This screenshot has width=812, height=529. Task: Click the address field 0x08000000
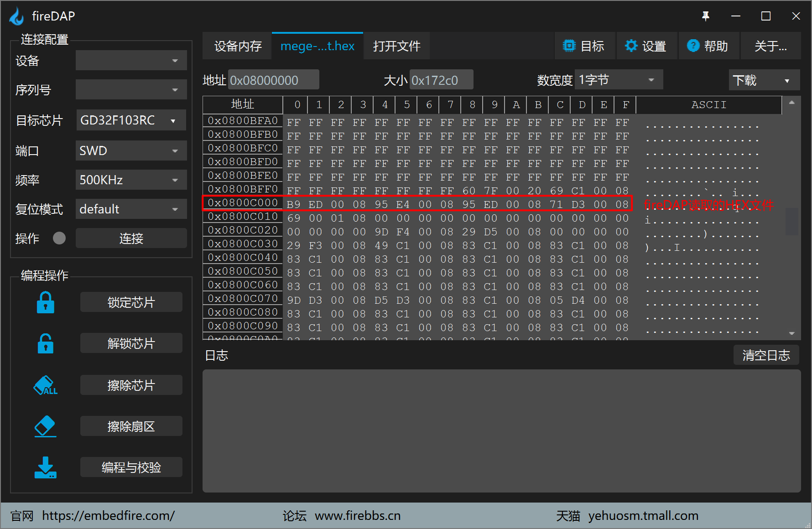click(x=273, y=80)
